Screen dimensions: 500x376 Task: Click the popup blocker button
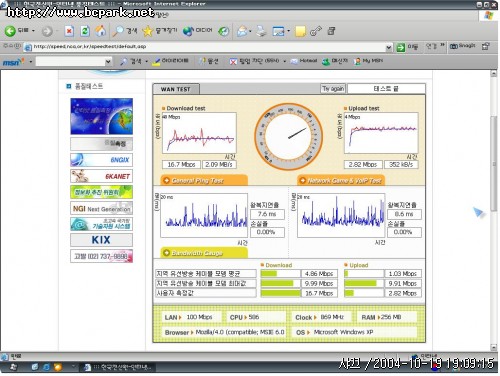point(254,61)
